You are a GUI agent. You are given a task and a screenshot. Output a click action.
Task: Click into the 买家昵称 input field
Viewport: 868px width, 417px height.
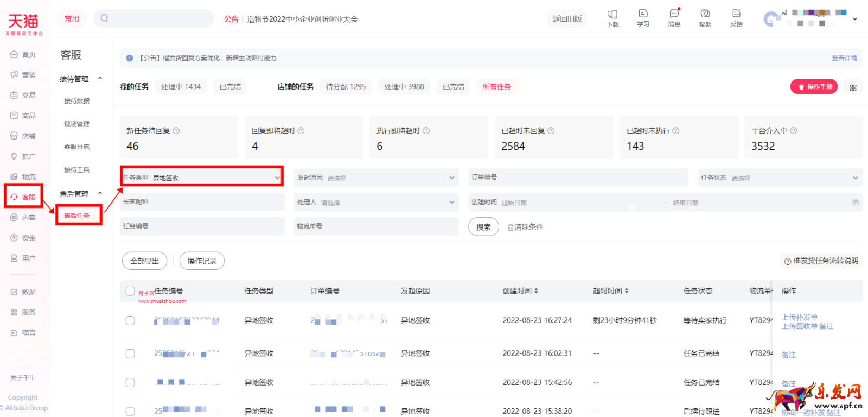tap(202, 202)
